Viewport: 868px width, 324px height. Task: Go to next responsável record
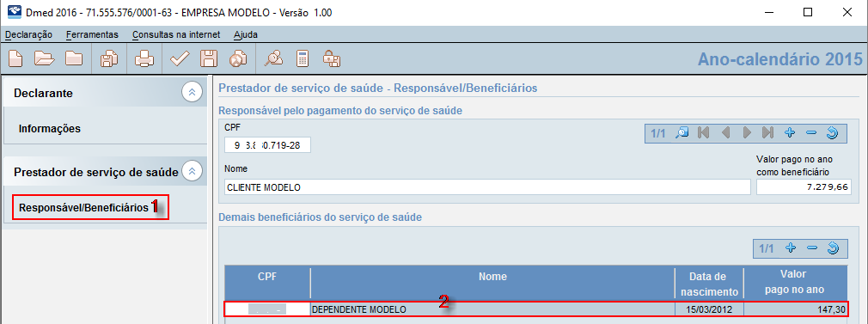(747, 133)
